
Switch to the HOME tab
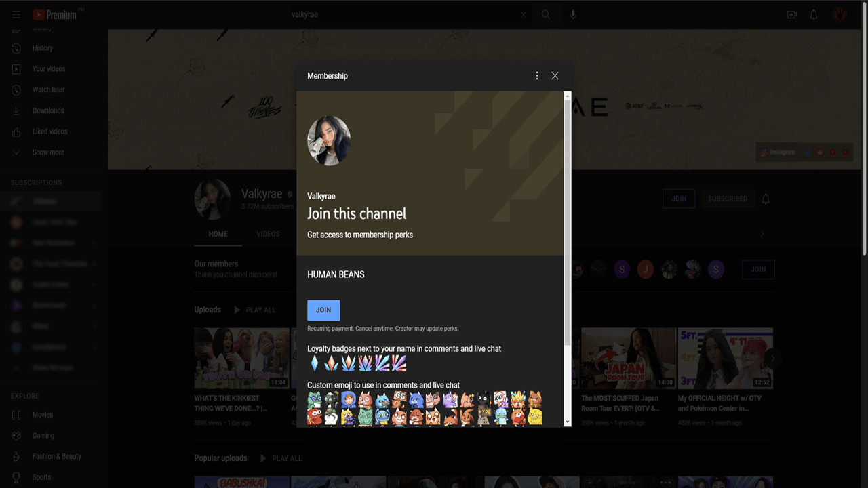[218, 234]
